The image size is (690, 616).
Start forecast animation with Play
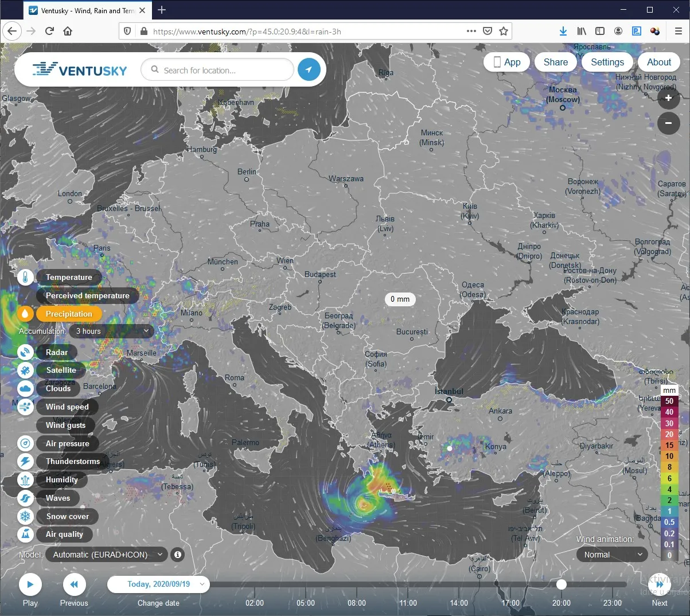30,585
